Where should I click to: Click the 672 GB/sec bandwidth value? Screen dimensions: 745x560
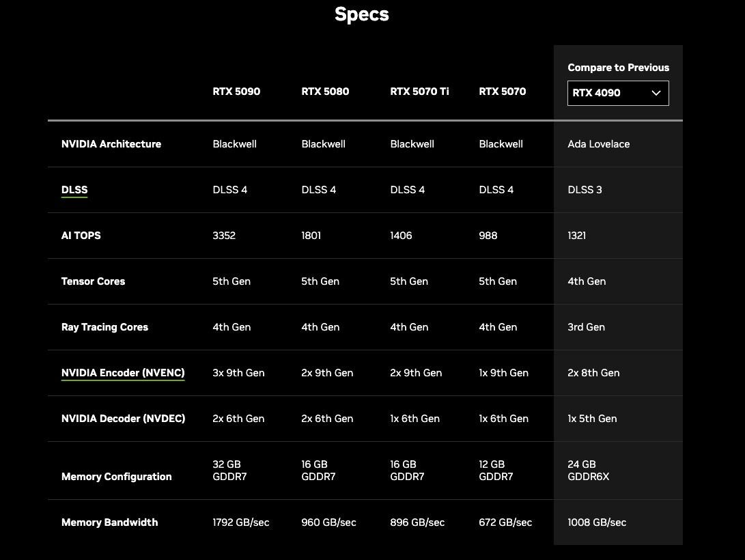pos(505,522)
